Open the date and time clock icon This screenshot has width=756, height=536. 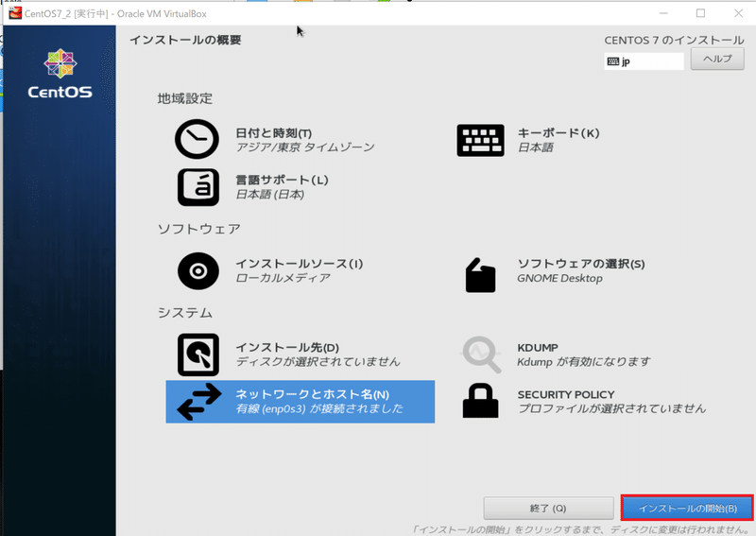pyautogui.click(x=197, y=139)
